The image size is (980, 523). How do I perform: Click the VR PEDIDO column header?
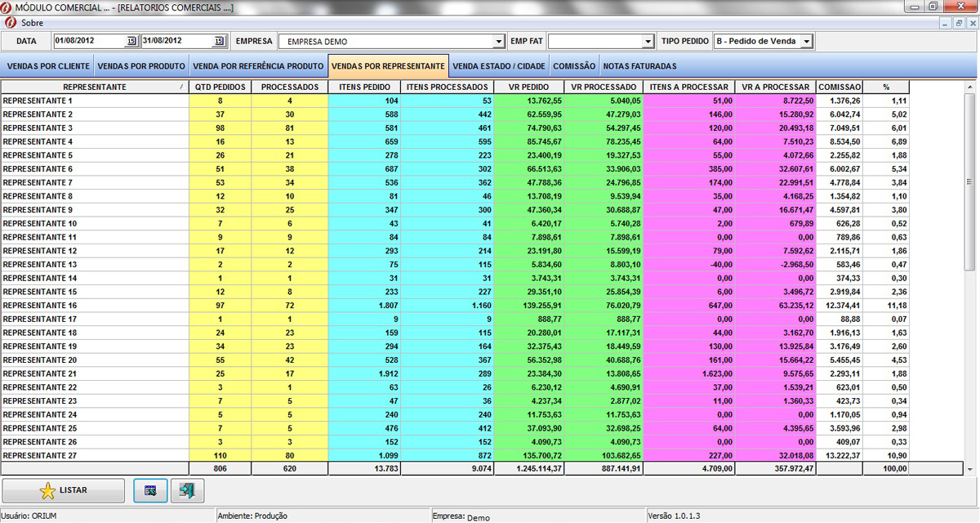tap(528, 87)
